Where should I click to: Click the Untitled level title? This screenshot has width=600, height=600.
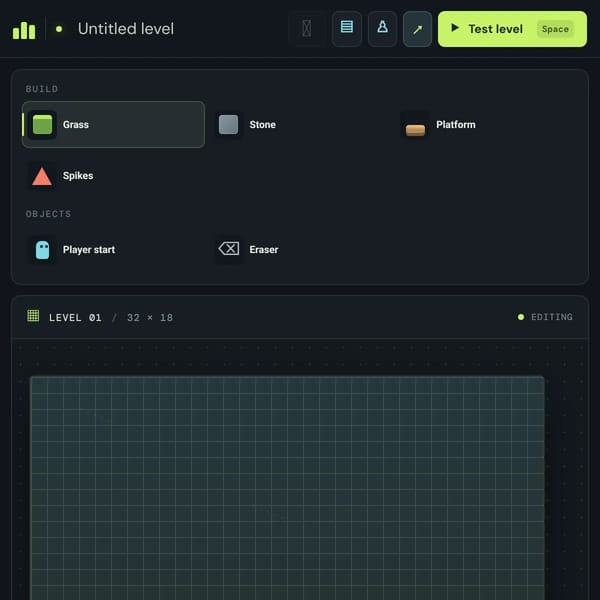point(126,29)
